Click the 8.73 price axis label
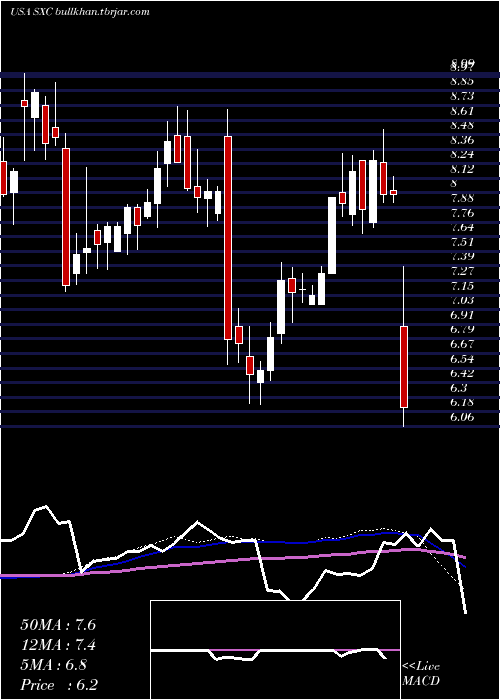 462,96
